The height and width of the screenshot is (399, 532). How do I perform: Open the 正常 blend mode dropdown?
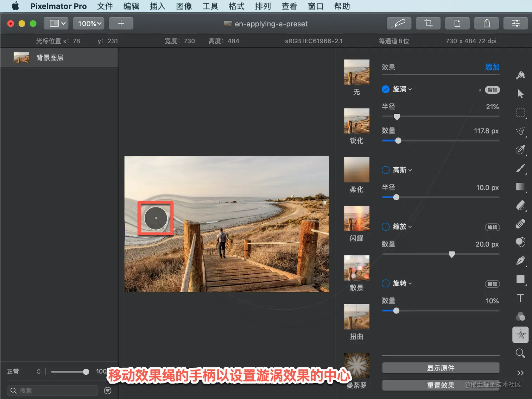[24, 372]
